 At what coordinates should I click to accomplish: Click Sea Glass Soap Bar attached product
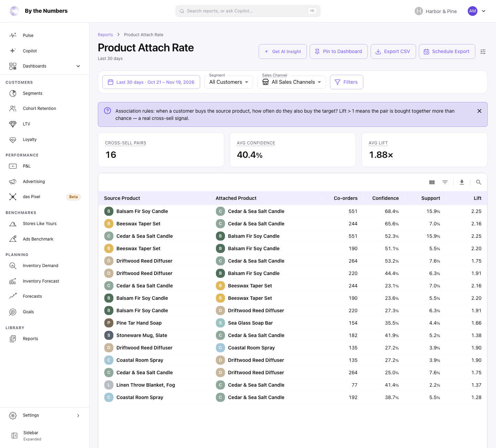click(250, 323)
